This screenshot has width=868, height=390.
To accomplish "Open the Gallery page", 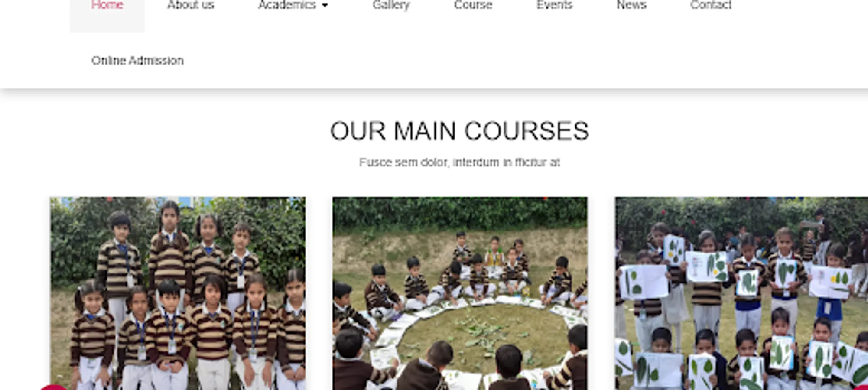I will [391, 5].
